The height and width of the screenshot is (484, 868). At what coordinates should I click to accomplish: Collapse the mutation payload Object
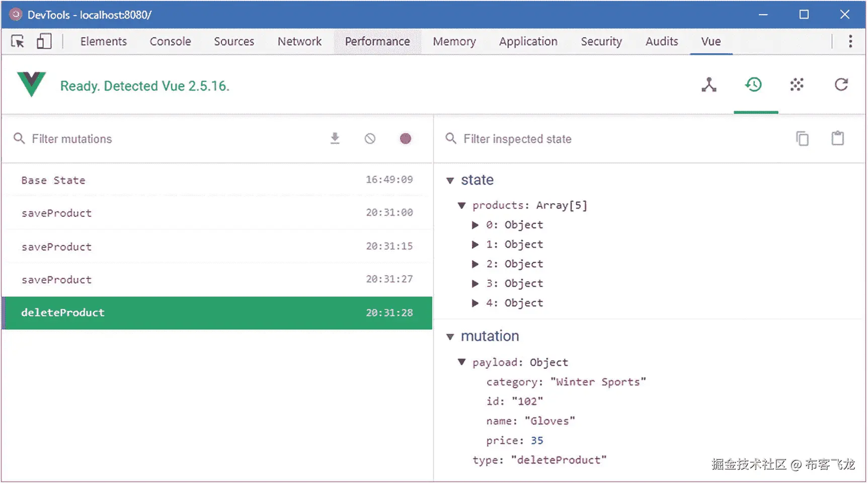461,362
